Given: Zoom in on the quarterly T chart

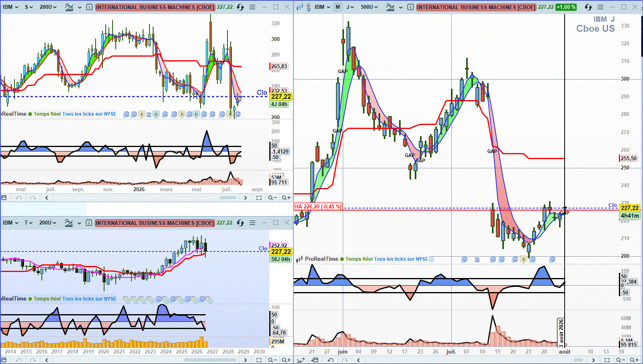Looking at the screenshot, I should 286,360.
